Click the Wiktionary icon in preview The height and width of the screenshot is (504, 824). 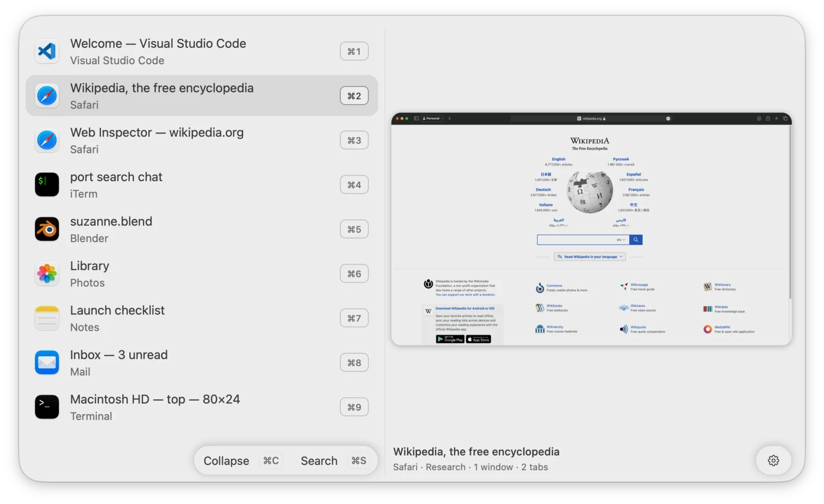(x=708, y=287)
